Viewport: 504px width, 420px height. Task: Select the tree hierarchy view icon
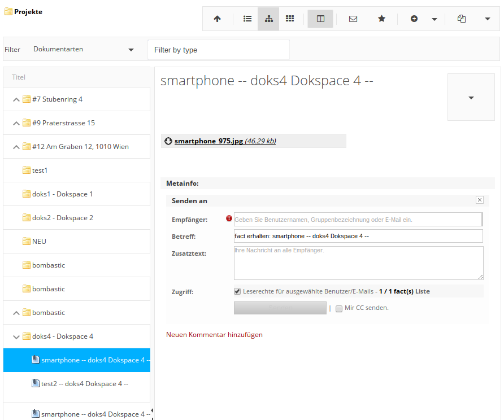pyautogui.click(x=268, y=19)
